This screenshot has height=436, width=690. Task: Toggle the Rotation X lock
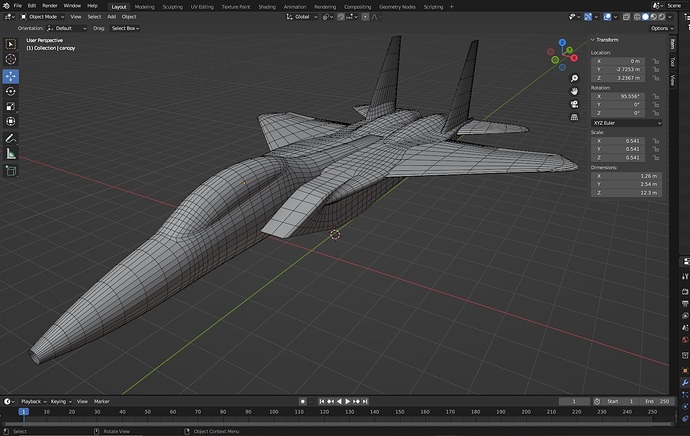pos(656,96)
